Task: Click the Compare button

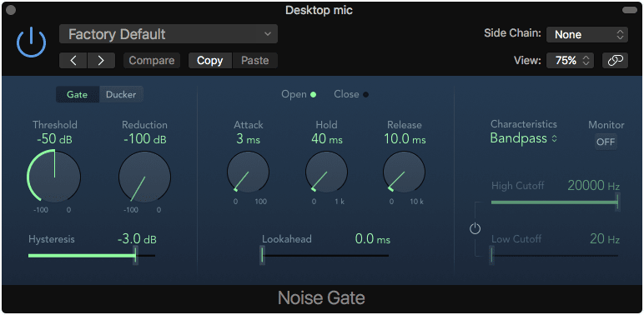Action: 152,61
